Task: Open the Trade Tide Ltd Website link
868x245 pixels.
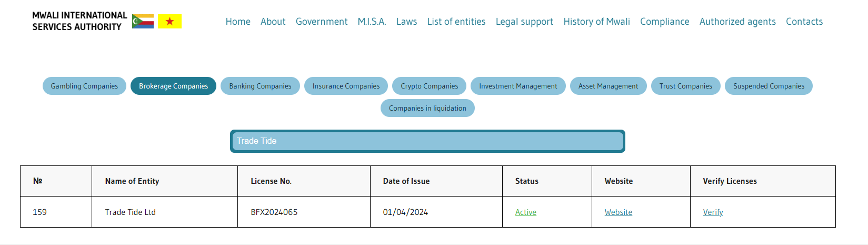Action: click(x=618, y=212)
